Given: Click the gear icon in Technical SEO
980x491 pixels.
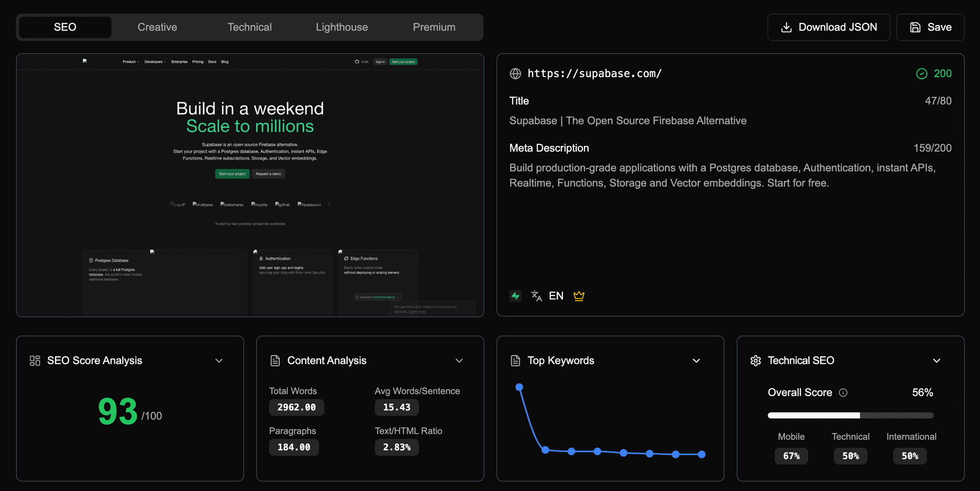Looking at the screenshot, I should coord(755,361).
